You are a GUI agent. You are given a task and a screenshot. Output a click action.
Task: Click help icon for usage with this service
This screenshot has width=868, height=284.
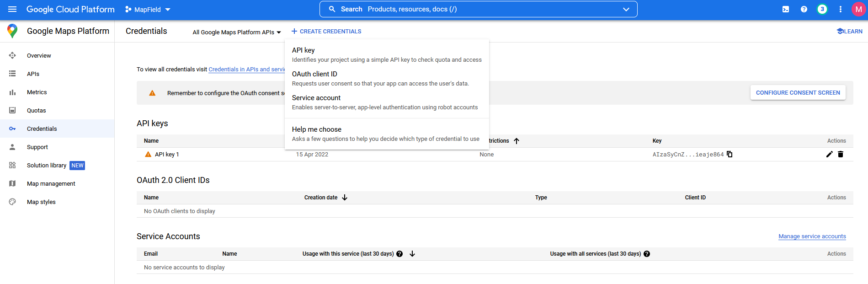[x=399, y=254]
